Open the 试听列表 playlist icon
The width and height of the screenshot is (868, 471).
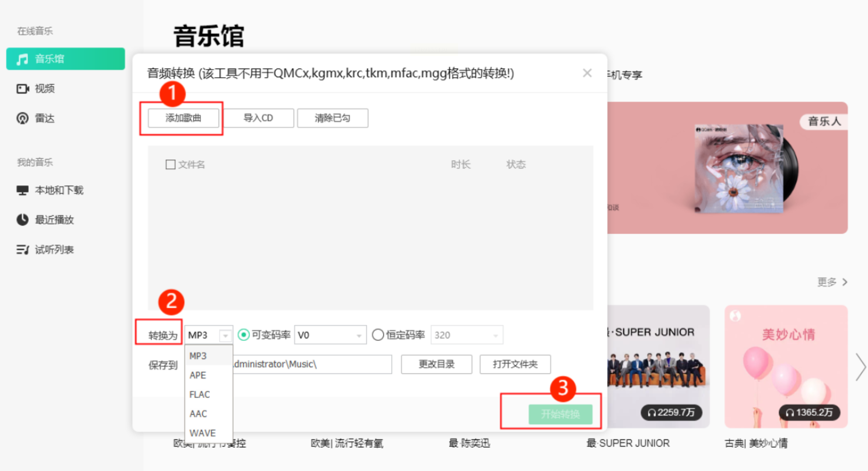[x=23, y=250]
